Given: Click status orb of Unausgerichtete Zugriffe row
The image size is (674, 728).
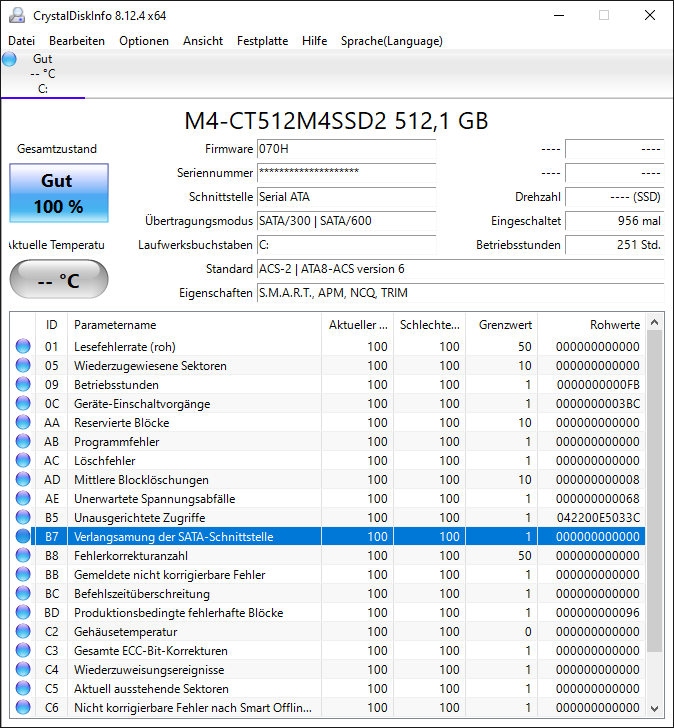Looking at the screenshot, I should 23,518.
